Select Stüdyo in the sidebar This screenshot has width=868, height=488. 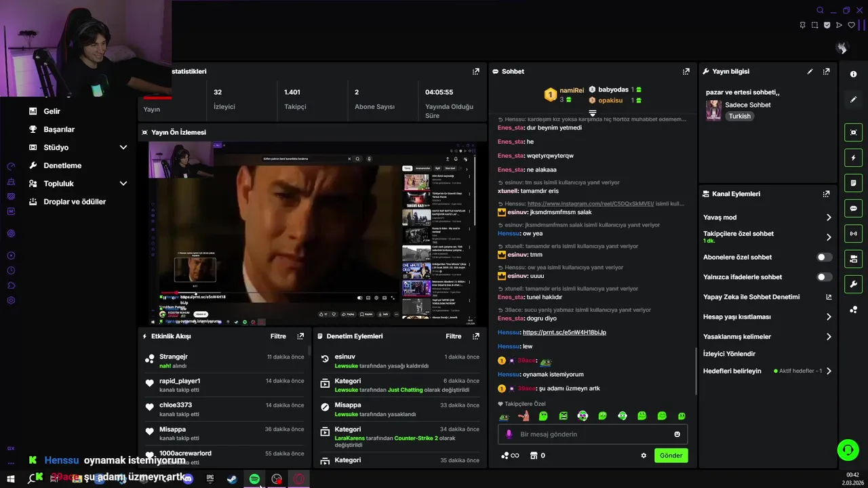coord(56,147)
